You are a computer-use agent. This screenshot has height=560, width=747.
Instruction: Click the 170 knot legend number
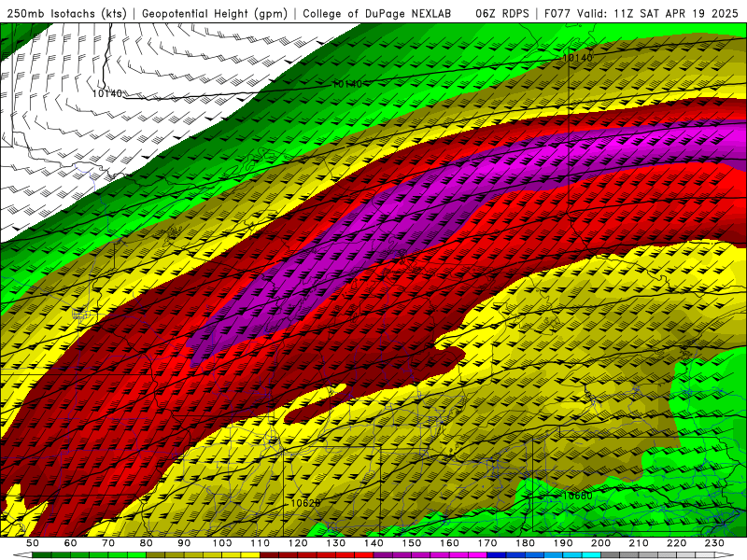tap(487, 543)
